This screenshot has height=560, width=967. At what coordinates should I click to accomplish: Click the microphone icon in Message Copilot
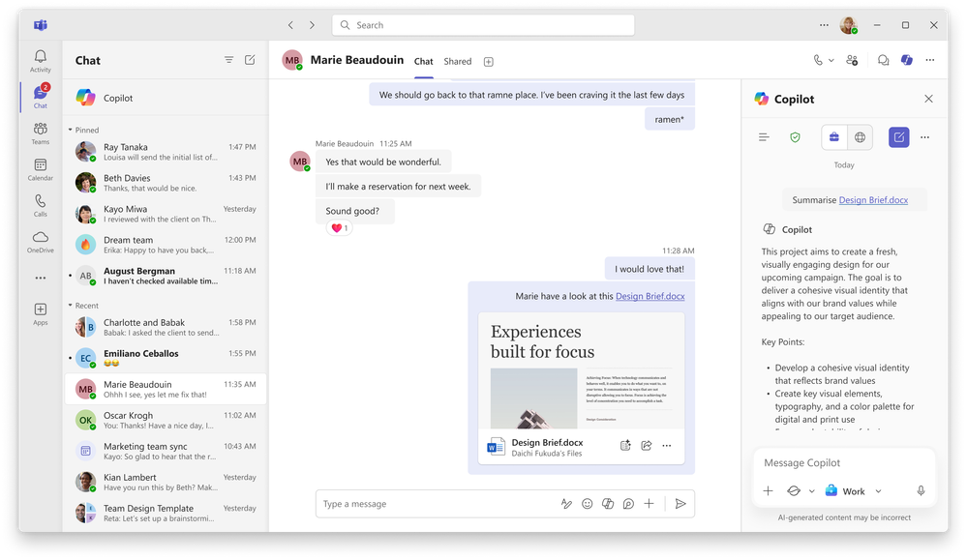pyautogui.click(x=920, y=490)
